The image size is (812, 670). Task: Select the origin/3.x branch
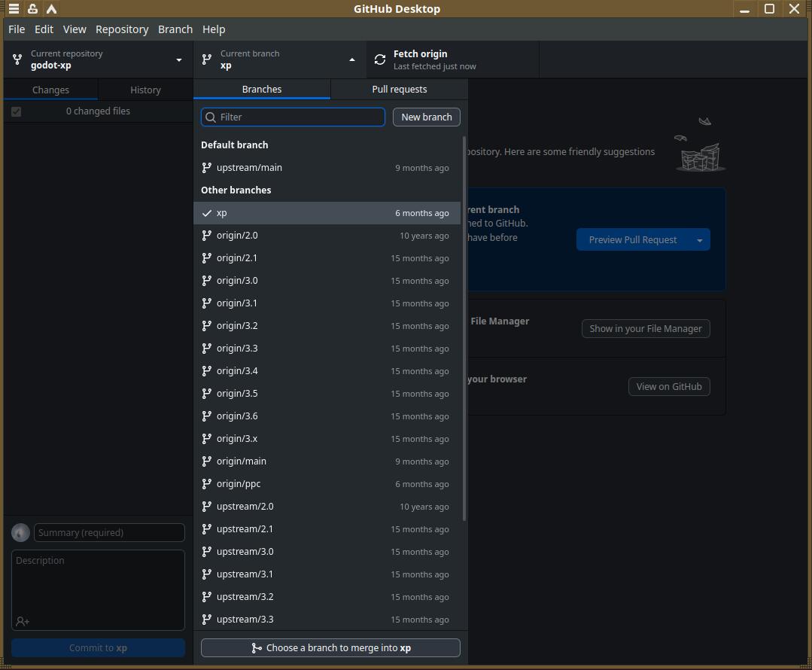click(x=327, y=439)
